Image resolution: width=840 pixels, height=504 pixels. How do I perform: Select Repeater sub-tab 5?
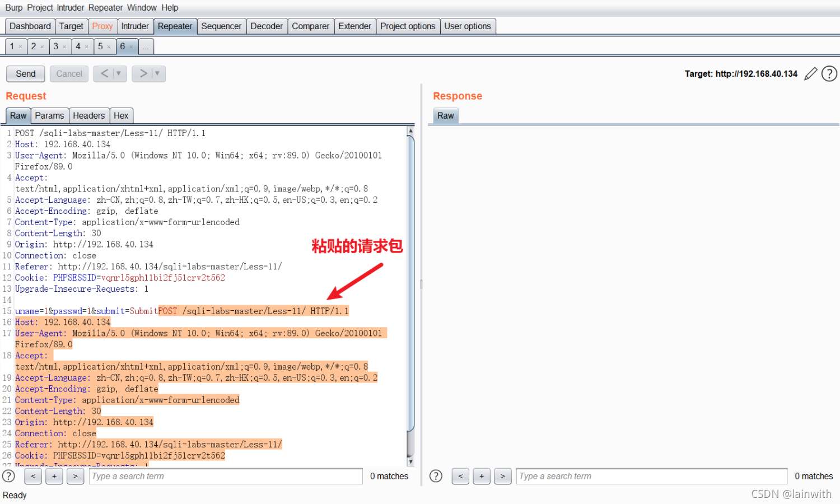[100, 46]
